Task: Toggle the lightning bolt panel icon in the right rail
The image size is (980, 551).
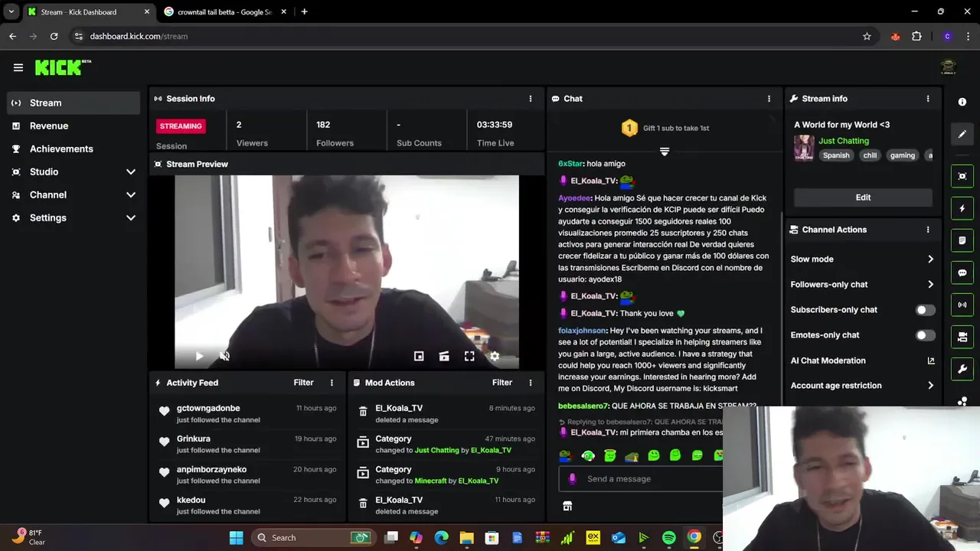Action: tap(962, 208)
